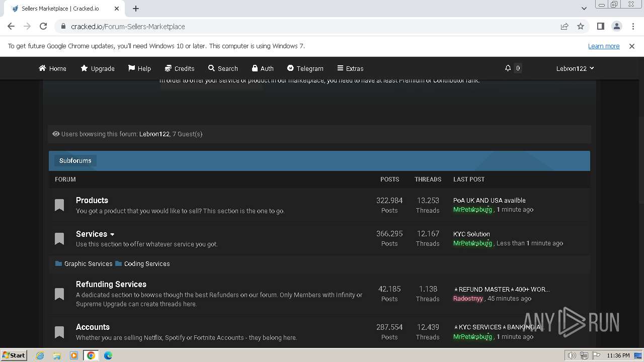This screenshot has width=644, height=362.
Task: Open last post 'KYC Solution'
Action: point(471,234)
